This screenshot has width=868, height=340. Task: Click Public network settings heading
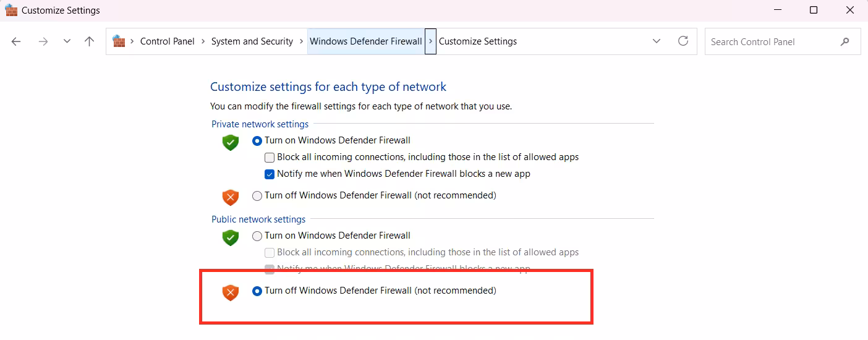click(x=258, y=219)
